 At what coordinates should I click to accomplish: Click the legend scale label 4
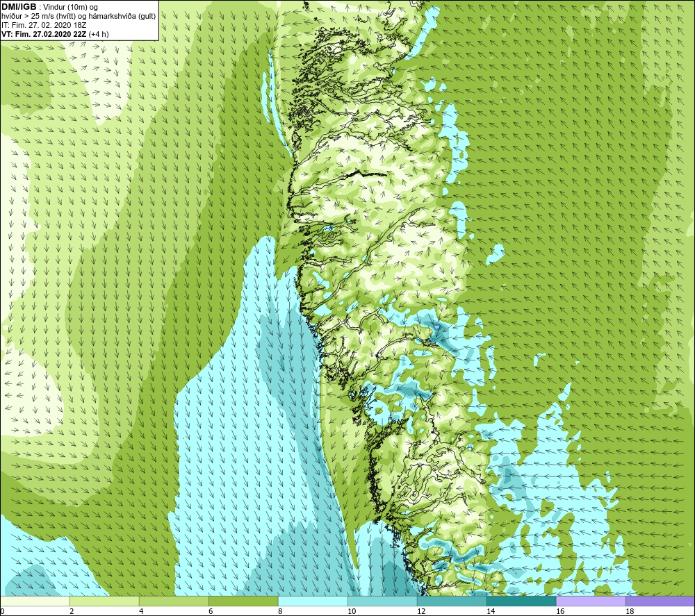(x=141, y=612)
